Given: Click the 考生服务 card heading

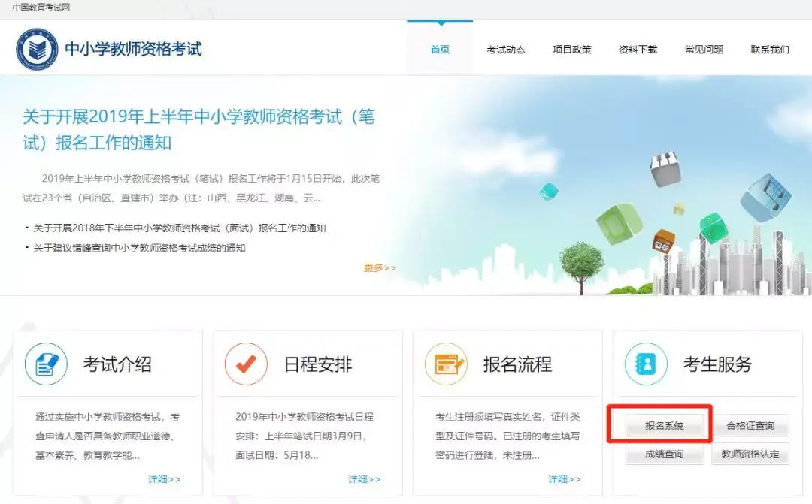Looking at the screenshot, I should pos(718,364).
